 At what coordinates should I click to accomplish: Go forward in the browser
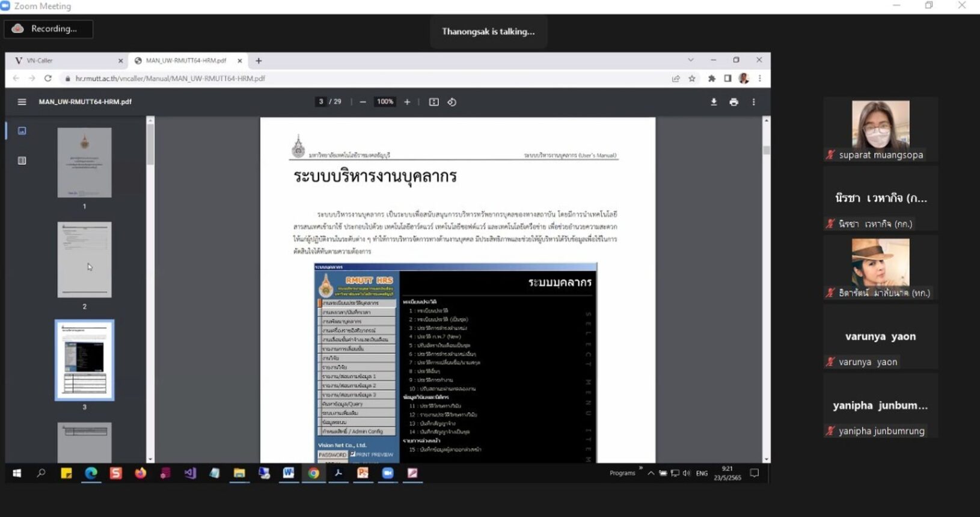32,78
